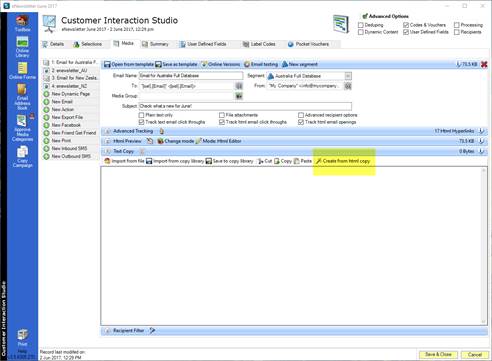Click the Media Group picker icon
This screenshot has height=361, width=492.
tap(239, 96)
